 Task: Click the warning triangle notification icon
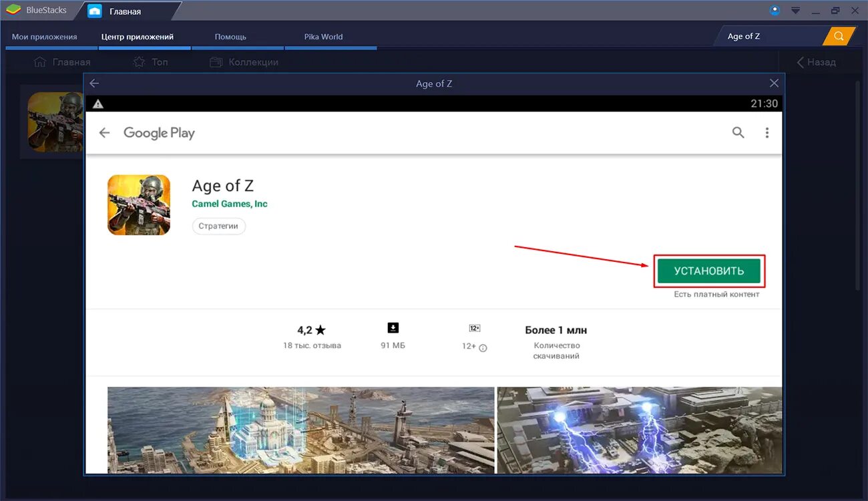pyautogui.click(x=98, y=104)
